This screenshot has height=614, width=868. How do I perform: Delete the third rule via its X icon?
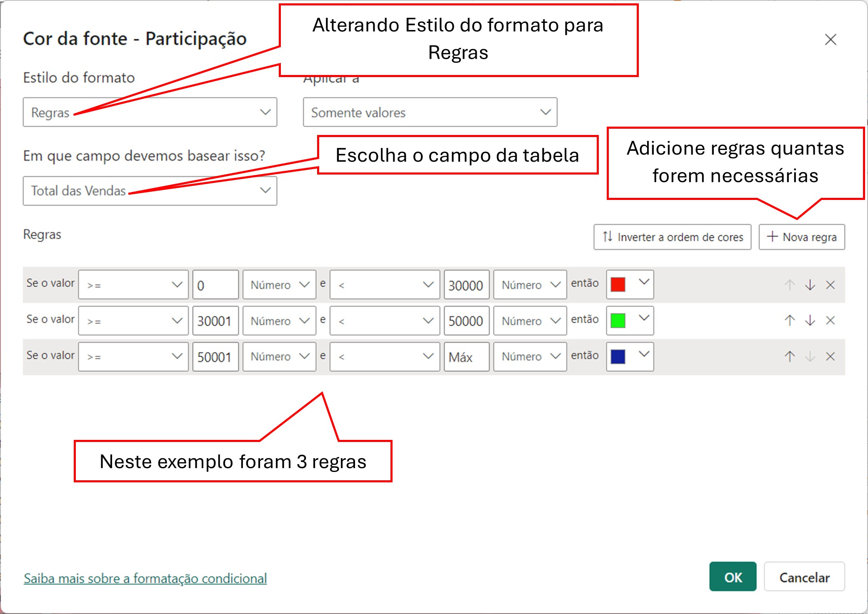click(830, 357)
